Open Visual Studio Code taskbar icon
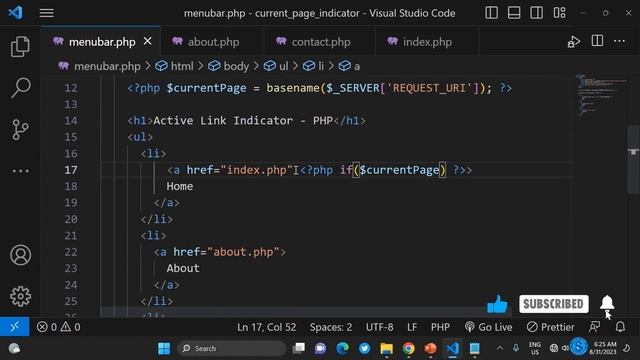Image resolution: width=640 pixels, height=360 pixels. click(452, 348)
